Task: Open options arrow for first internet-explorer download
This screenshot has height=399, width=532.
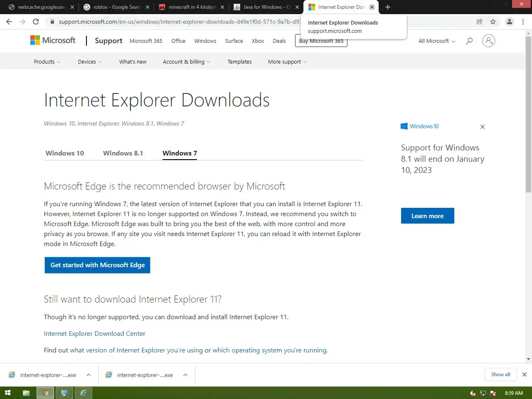Action: pos(89,375)
